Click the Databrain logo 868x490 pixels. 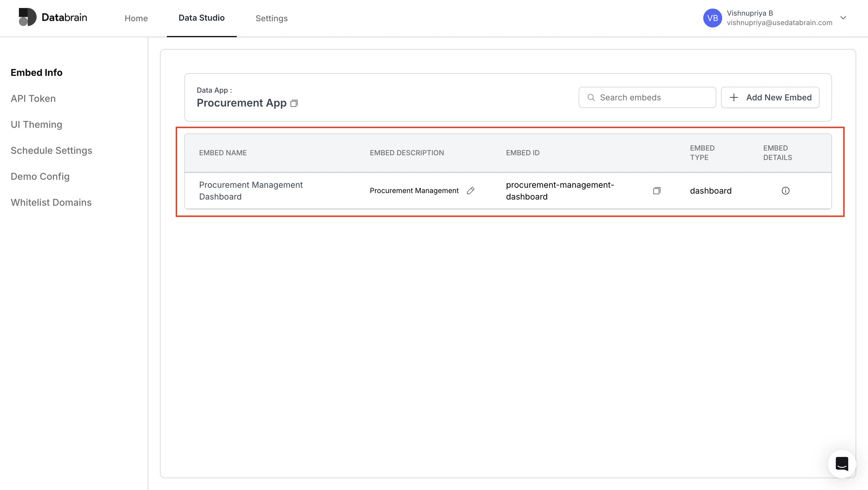53,17
